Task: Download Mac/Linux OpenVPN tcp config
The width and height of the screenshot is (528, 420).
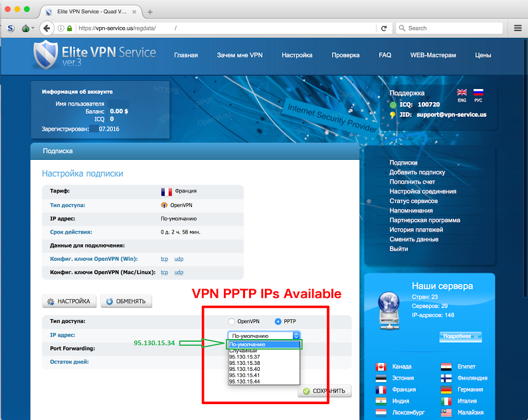Action: pos(164,273)
